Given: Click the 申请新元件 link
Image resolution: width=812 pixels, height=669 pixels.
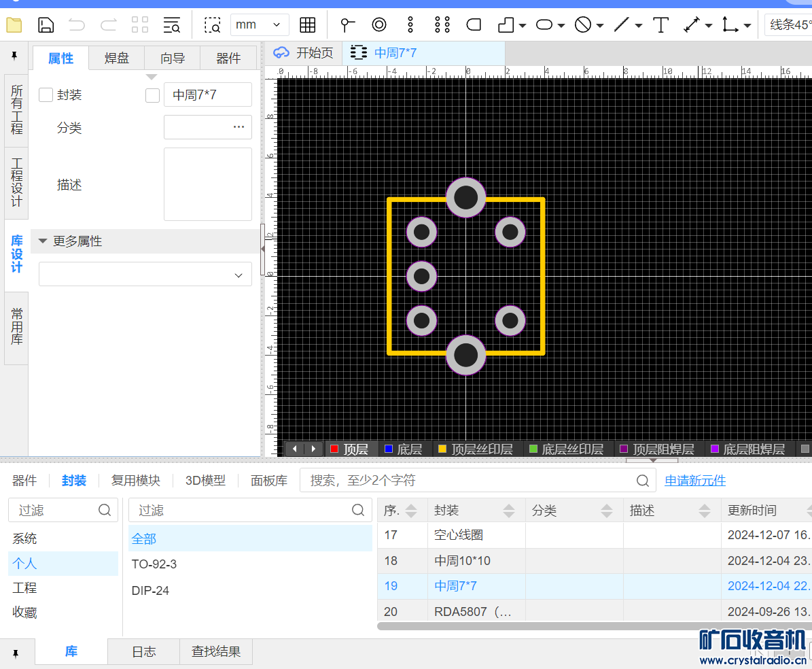Looking at the screenshot, I should pos(694,481).
